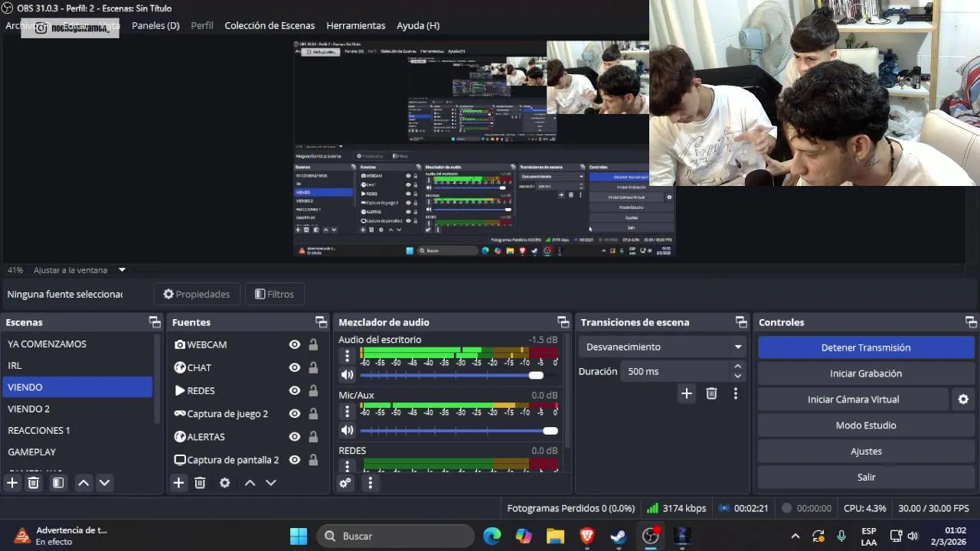The image size is (980, 551).
Task: Increase transition duration with up stepper
Action: pos(738,367)
